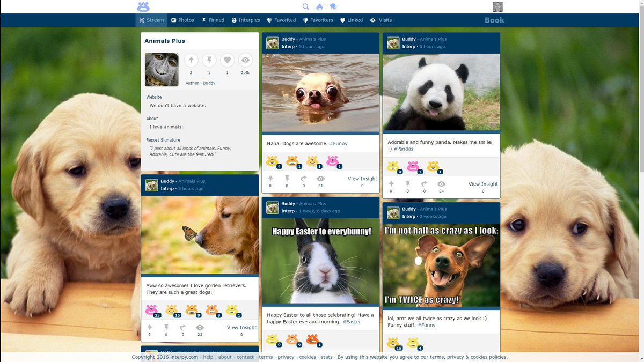Favorite Animals Plus with the round heart button
The image size is (644, 362).
tap(227, 60)
